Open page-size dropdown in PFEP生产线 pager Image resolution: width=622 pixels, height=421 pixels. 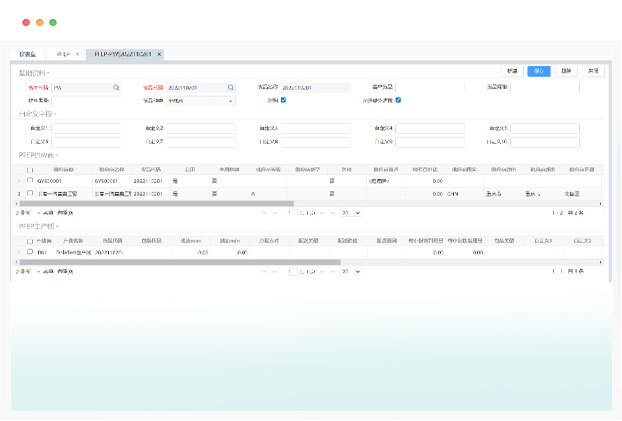click(x=351, y=272)
